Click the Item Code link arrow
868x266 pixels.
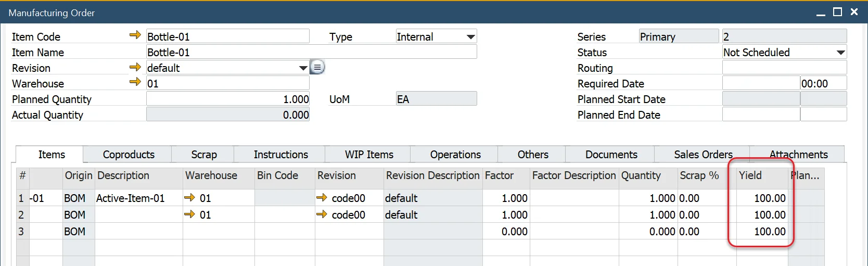click(135, 35)
